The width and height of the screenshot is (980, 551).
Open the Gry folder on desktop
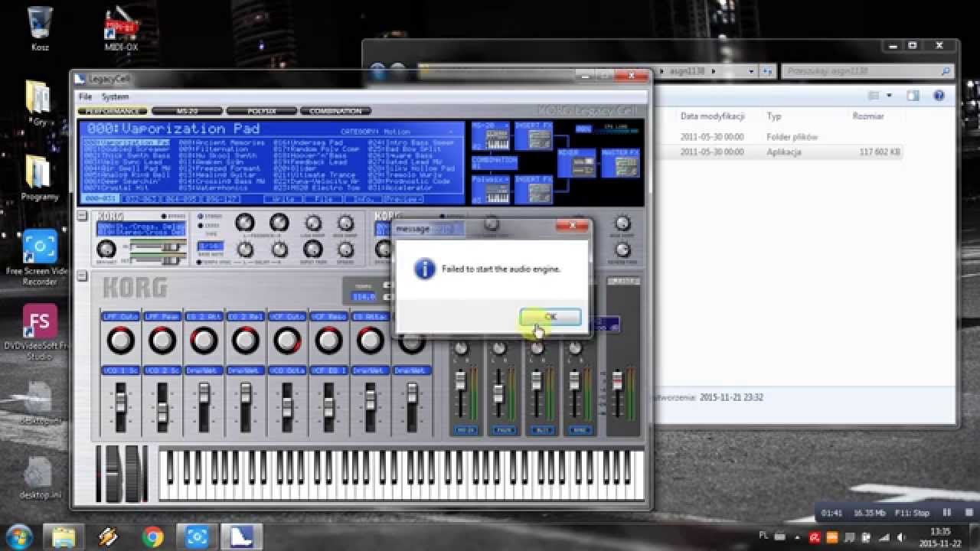(x=38, y=103)
